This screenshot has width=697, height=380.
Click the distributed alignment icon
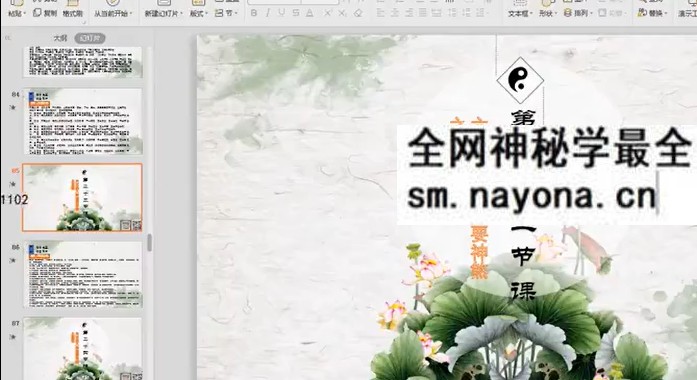[437, 13]
